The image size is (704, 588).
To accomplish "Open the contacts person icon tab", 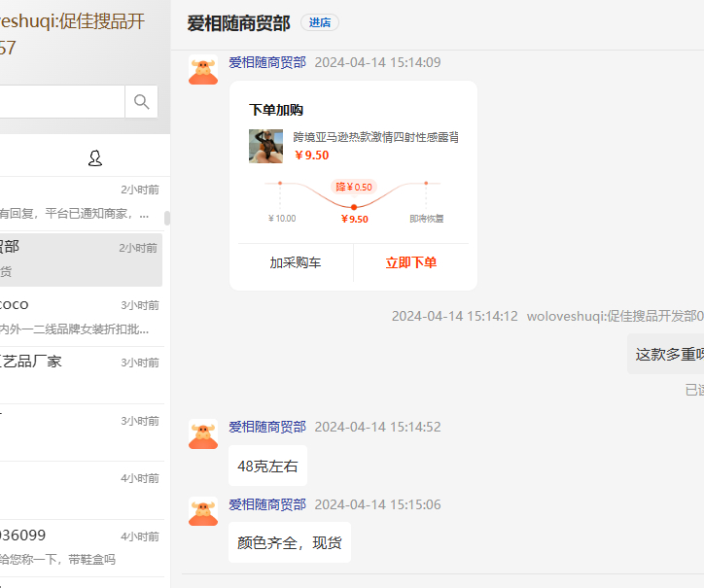I will [95, 158].
